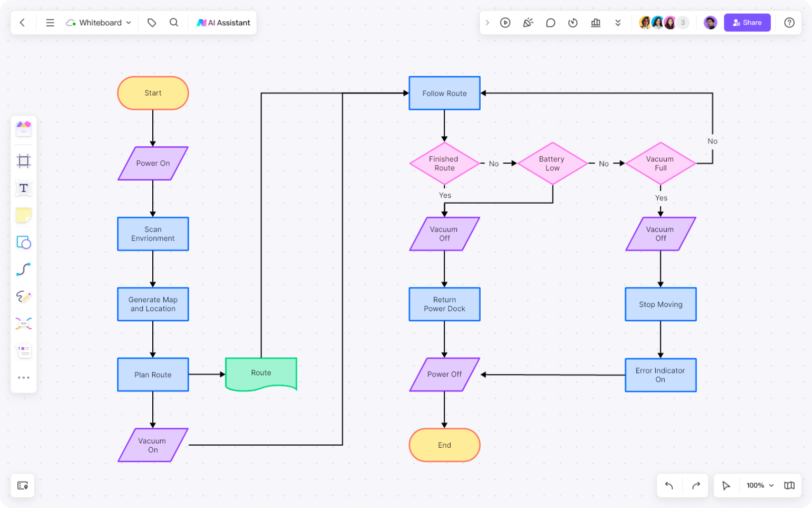Choose the Frame tool
The height and width of the screenshot is (508, 812).
tap(23, 161)
